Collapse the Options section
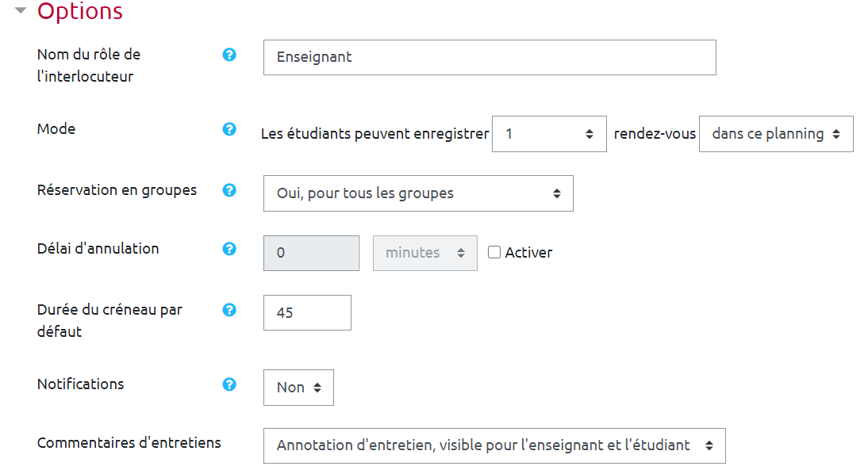This screenshot has width=868, height=470. pyautogui.click(x=21, y=11)
